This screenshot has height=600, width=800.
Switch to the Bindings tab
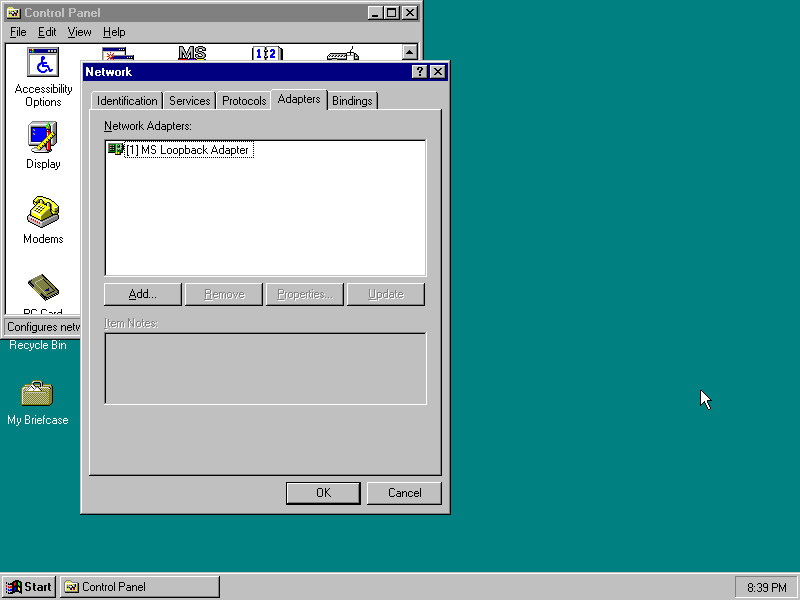tap(352, 101)
